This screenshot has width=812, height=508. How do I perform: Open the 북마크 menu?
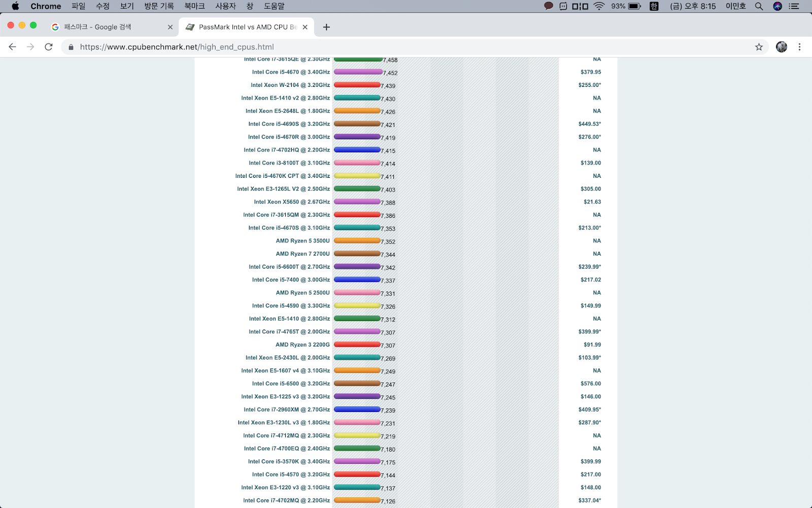(194, 6)
